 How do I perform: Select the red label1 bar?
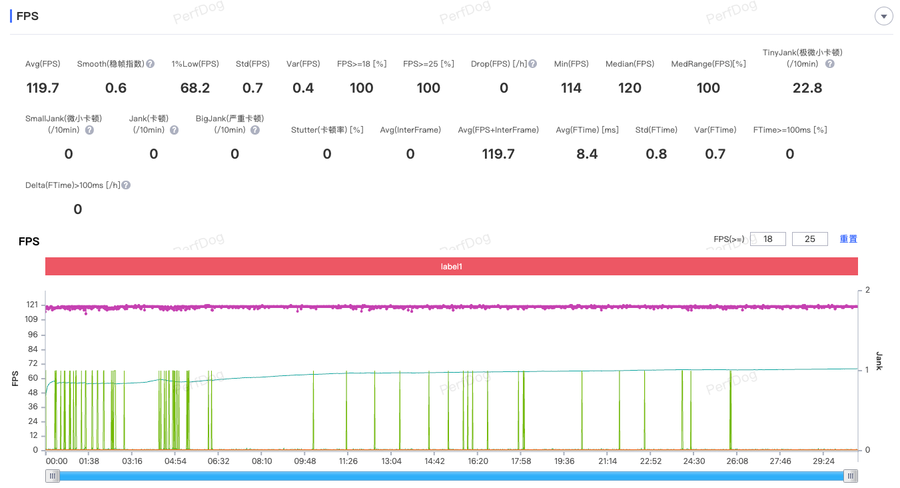tap(451, 267)
